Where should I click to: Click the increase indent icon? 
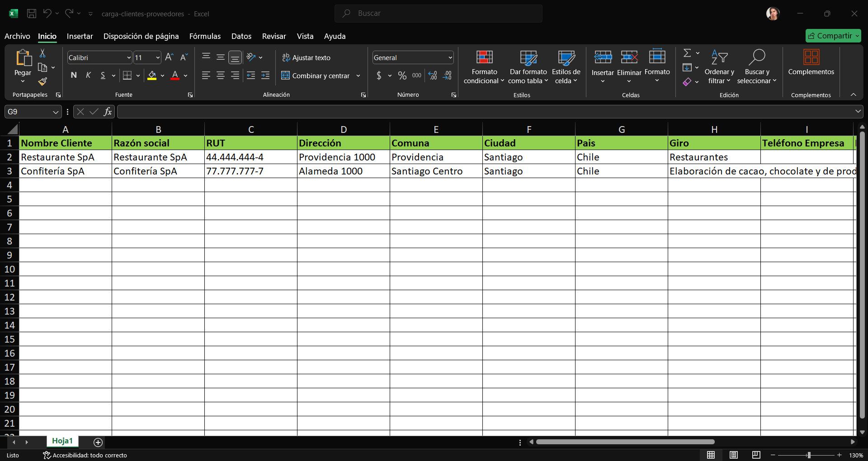tap(265, 75)
